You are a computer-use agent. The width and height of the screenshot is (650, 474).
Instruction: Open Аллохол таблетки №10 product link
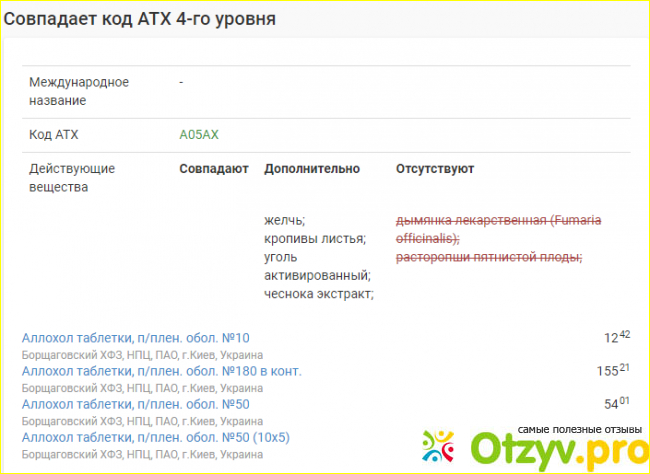[x=135, y=338]
